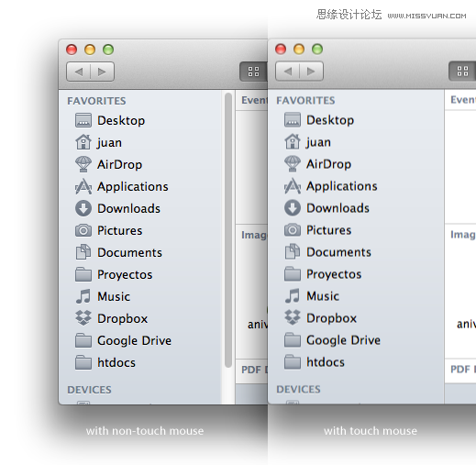Click the Documents icon in the left window
476x465 pixels.
[83, 252]
